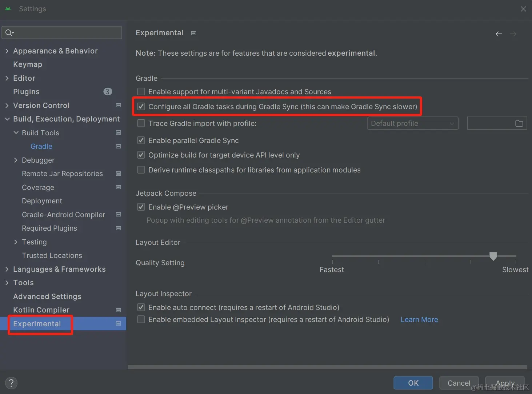Click the back navigation arrow icon

tap(499, 34)
